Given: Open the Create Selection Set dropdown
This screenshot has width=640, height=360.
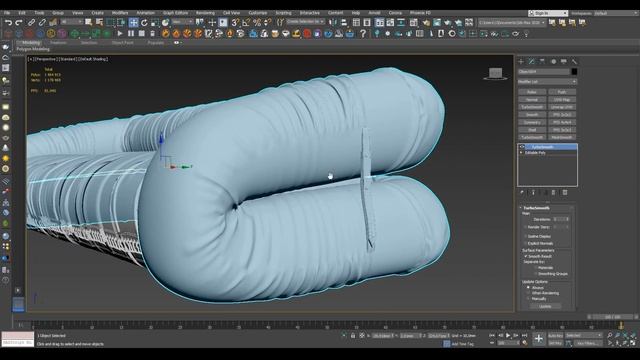Looking at the screenshot, I should (x=305, y=22).
